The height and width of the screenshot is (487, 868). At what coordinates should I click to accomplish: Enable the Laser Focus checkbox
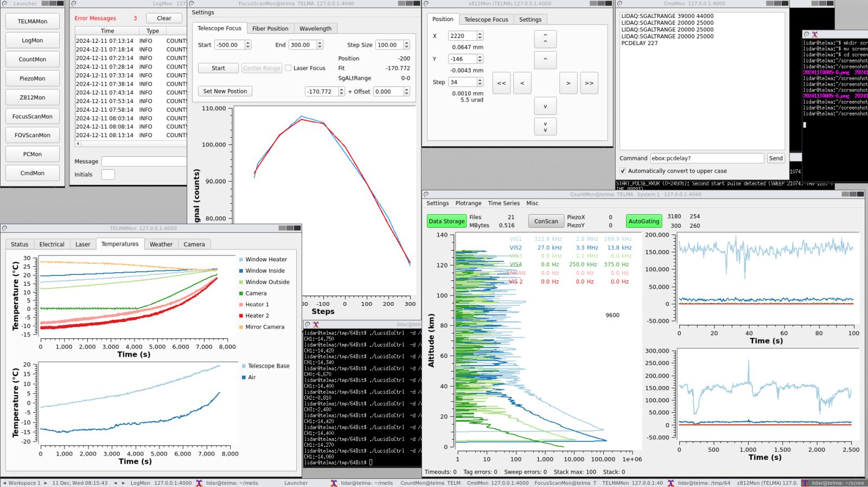[x=288, y=68]
